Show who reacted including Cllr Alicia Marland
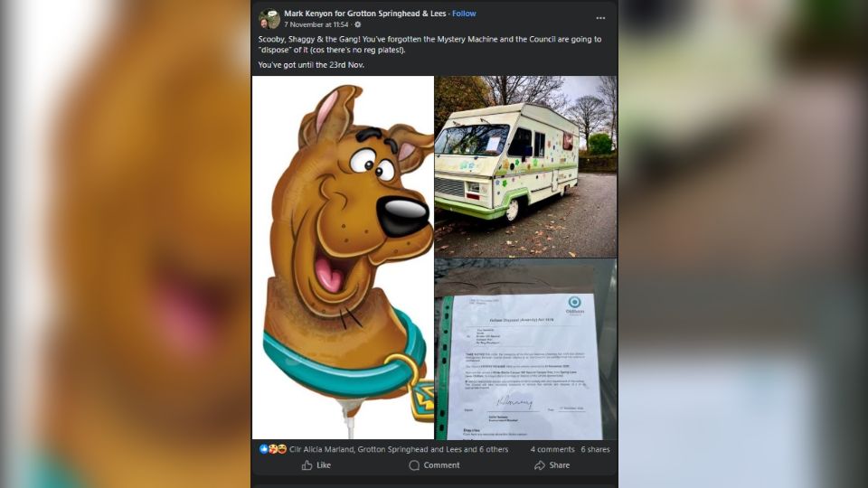The image size is (868, 488). 399,449
